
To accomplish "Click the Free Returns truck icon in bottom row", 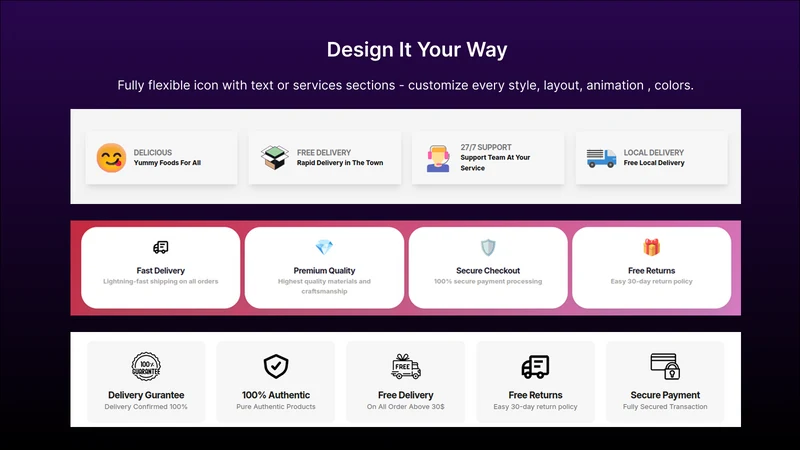I will tap(535, 367).
